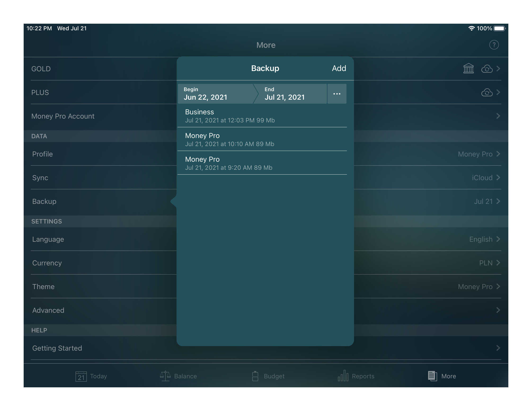Tap the Today calendar icon in bottom bar
The image size is (532, 411).
tap(81, 375)
